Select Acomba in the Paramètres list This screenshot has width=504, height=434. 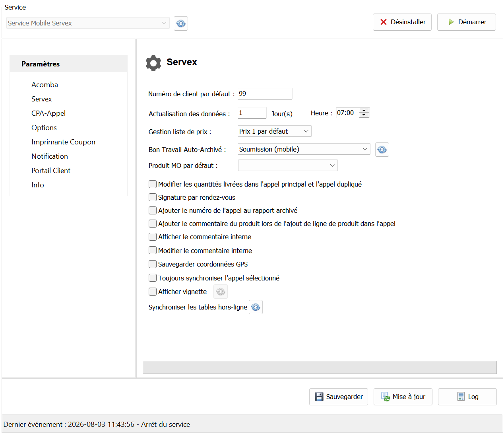pos(45,85)
